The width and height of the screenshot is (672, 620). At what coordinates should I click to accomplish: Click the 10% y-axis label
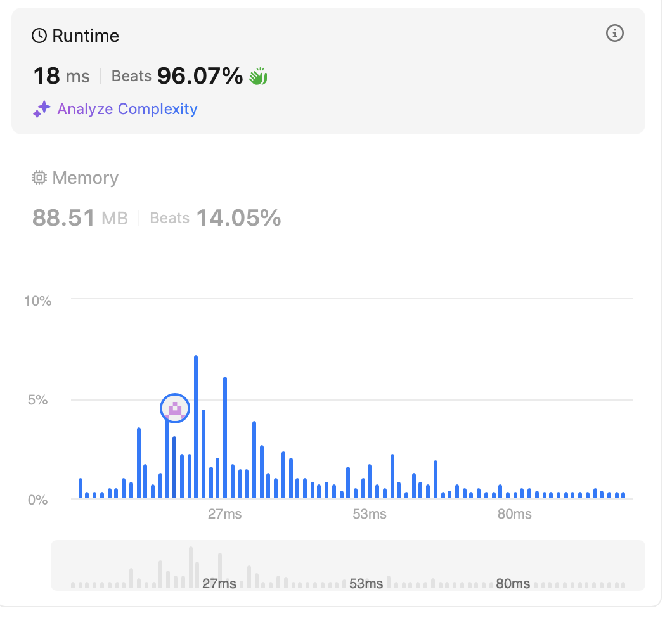37,300
